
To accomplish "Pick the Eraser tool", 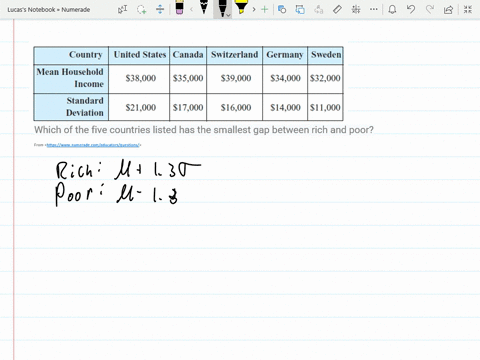I will tap(179, 7).
